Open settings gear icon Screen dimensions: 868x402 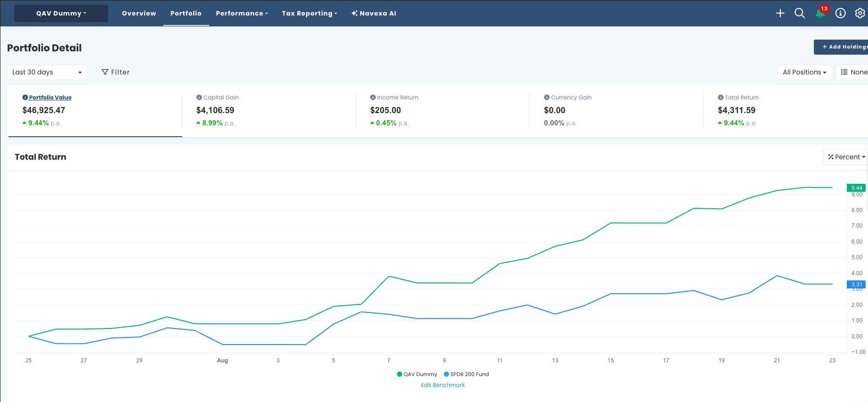click(x=860, y=13)
